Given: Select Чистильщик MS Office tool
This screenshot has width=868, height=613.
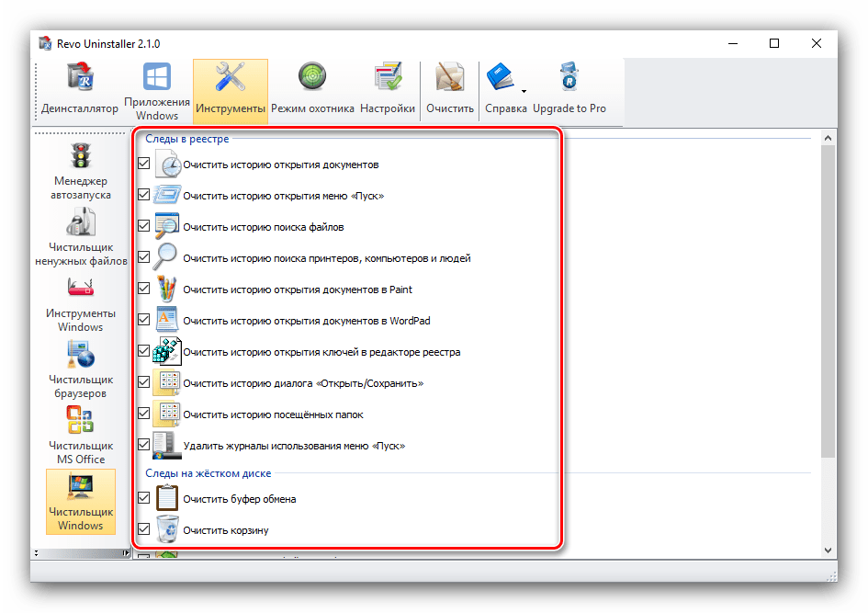Looking at the screenshot, I should (x=81, y=435).
